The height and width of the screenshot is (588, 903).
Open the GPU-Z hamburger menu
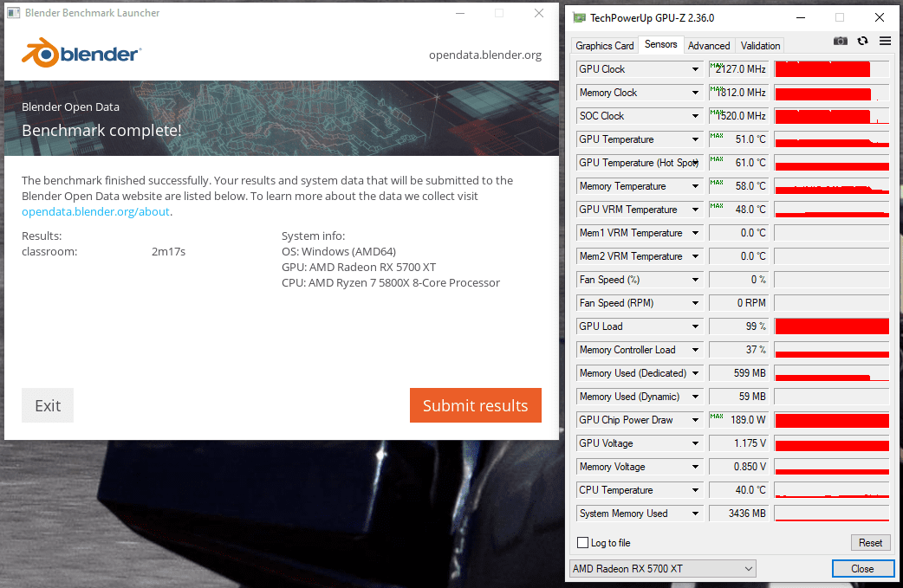pos(885,41)
